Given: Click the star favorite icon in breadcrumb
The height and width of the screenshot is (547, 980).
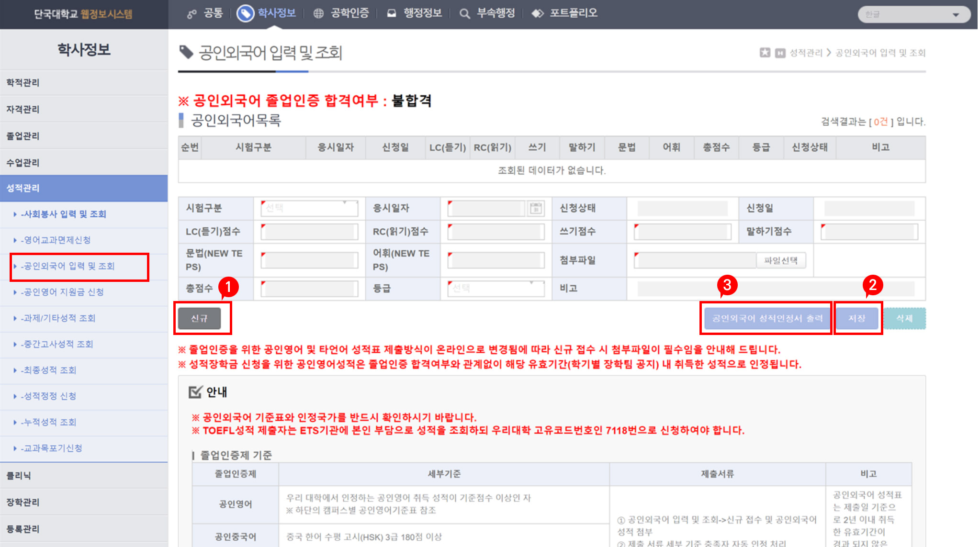Looking at the screenshot, I should pos(765,53).
